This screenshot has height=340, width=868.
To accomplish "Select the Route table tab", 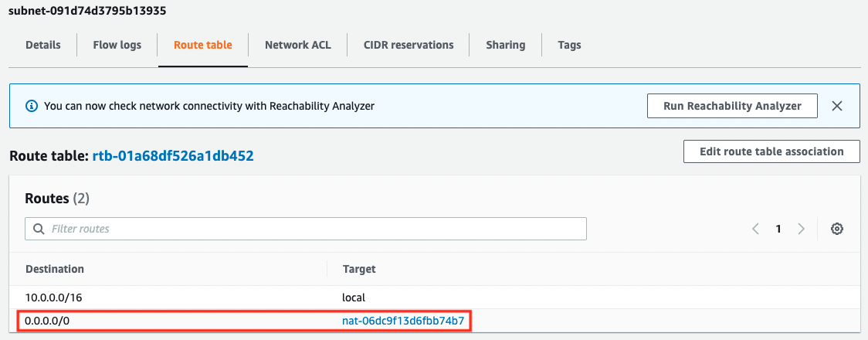I will click(x=203, y=45).
